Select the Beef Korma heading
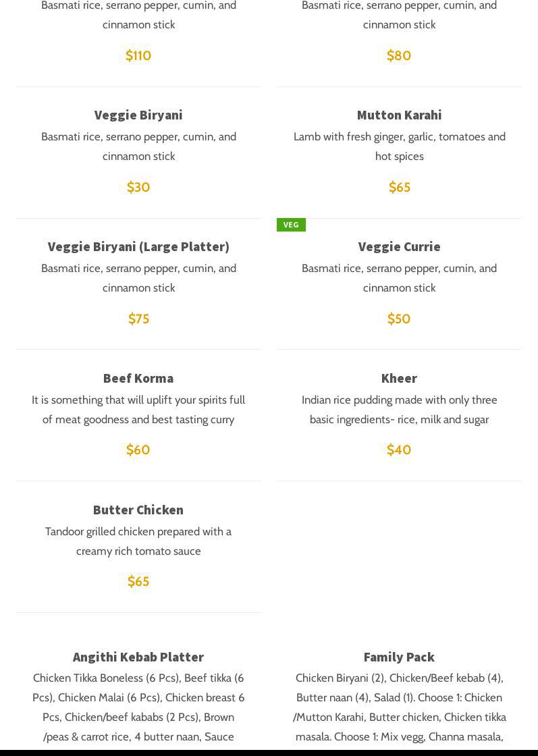 [138, 378]
